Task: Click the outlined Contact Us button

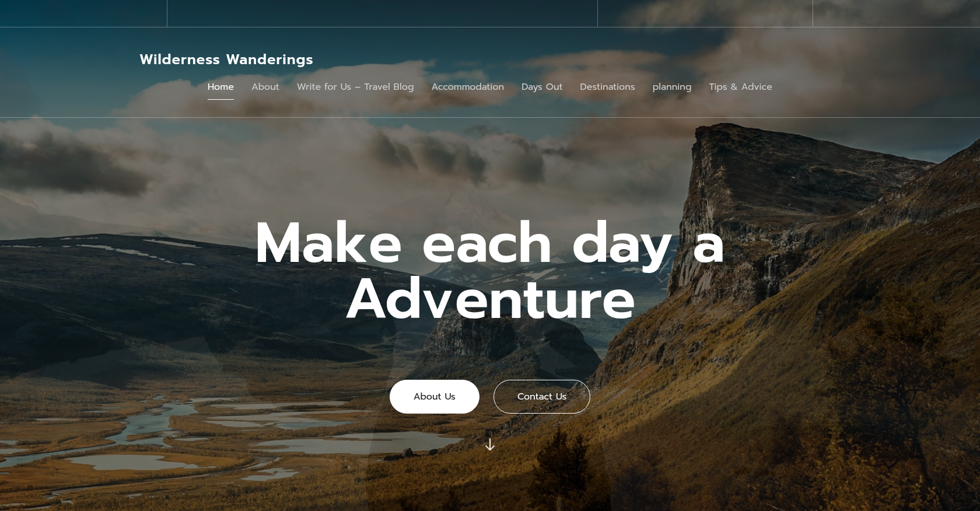Action: (x=542, y=397)
